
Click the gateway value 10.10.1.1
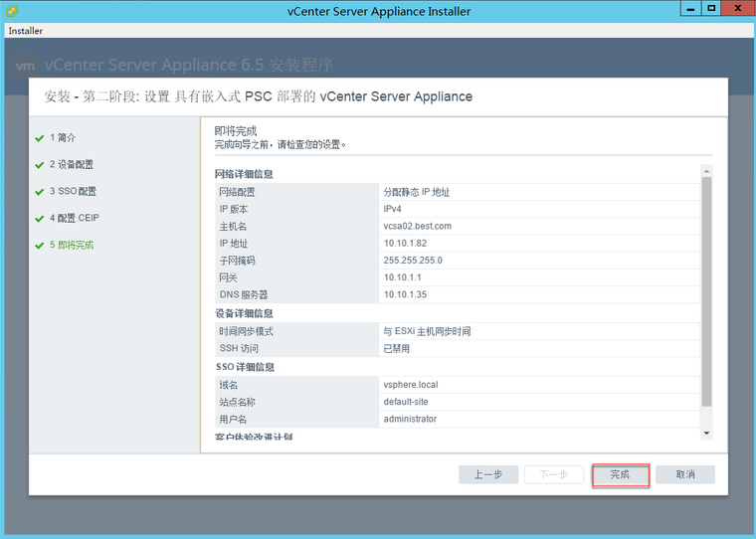pos(402,277)
